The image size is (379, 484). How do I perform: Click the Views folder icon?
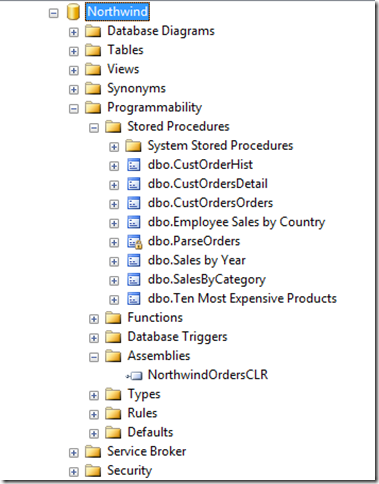pyautogui.click(x=93, y=69)
